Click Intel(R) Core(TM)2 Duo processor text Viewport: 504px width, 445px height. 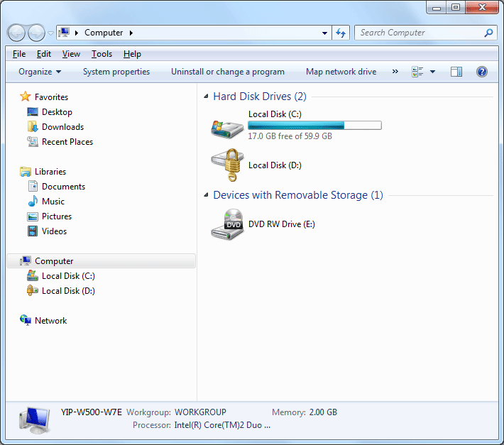coord(222,425)
